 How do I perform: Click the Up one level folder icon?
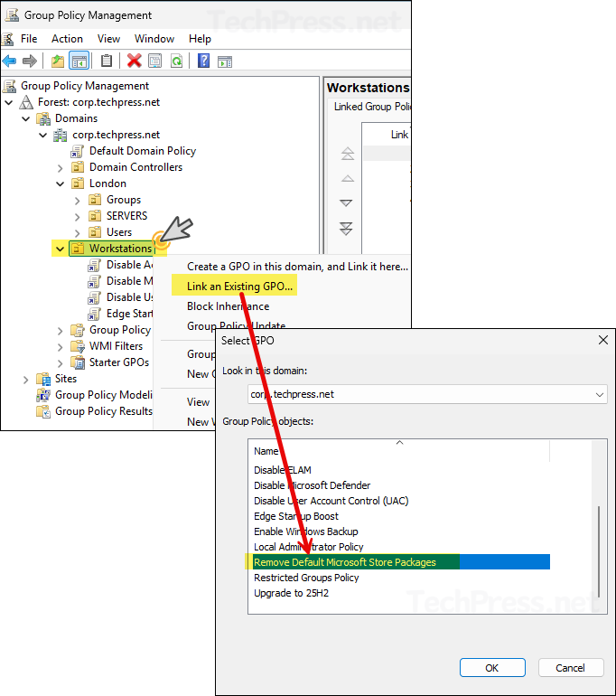tap(58, 61)
